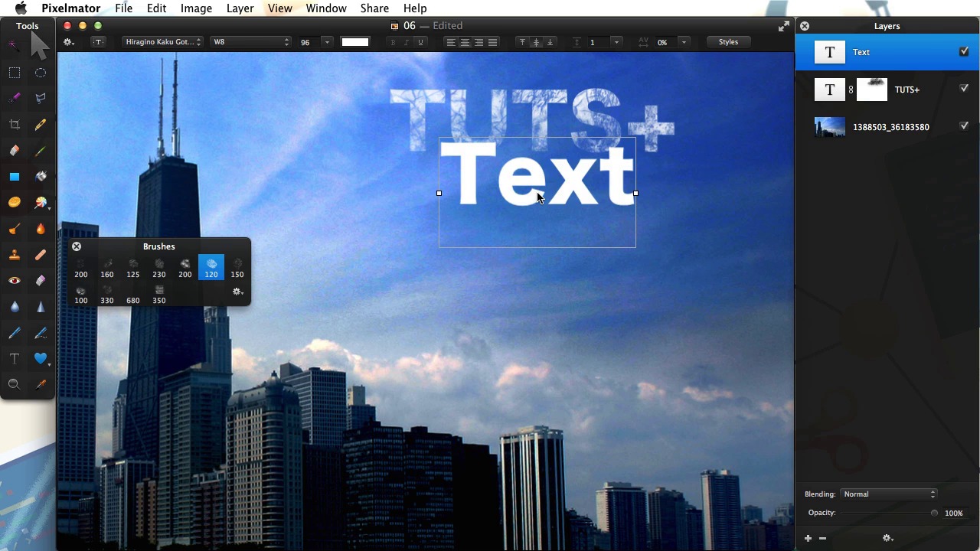Choose the Elliptical Marquee tool
The width and height of the screenshot is (980, 551).
point(41,73)
